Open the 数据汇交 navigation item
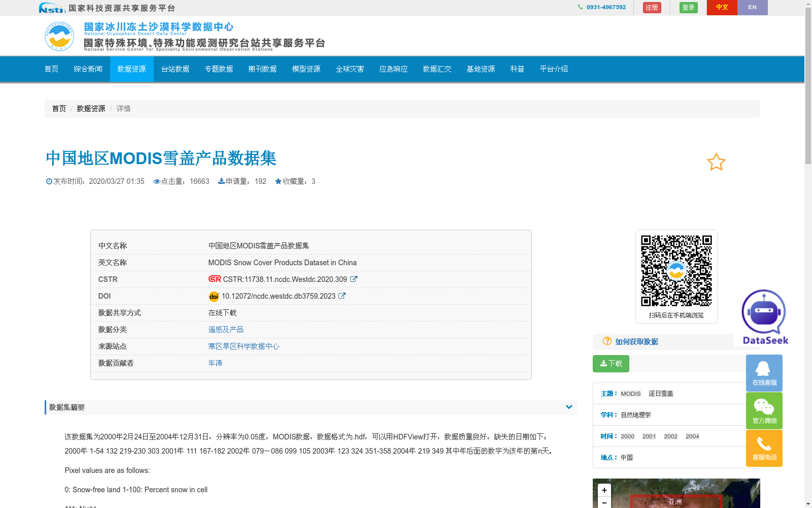The width and height of the screenshot is (812, 508). point(437,69)
